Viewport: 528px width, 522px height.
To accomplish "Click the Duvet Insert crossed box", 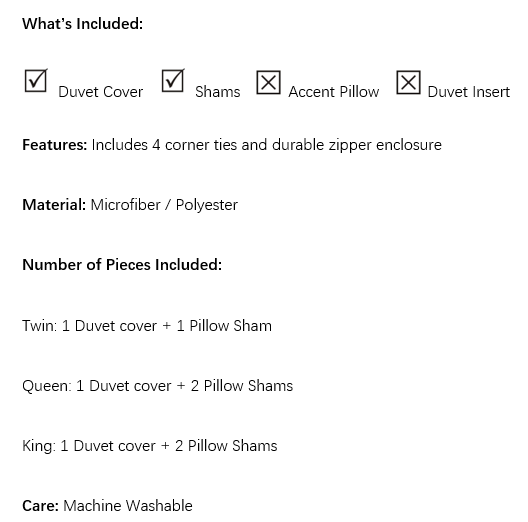I will pos(408,82).
